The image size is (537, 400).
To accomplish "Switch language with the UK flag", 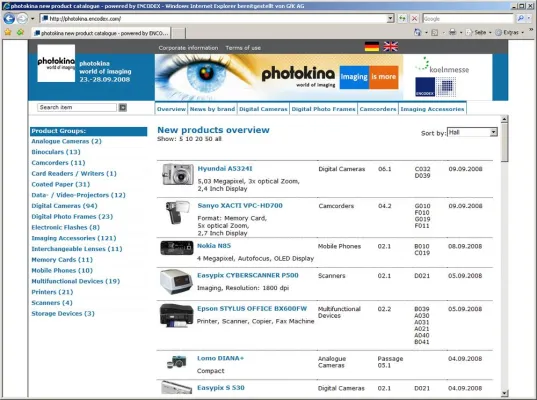I will pyautogui.click(x=390, y=47).
